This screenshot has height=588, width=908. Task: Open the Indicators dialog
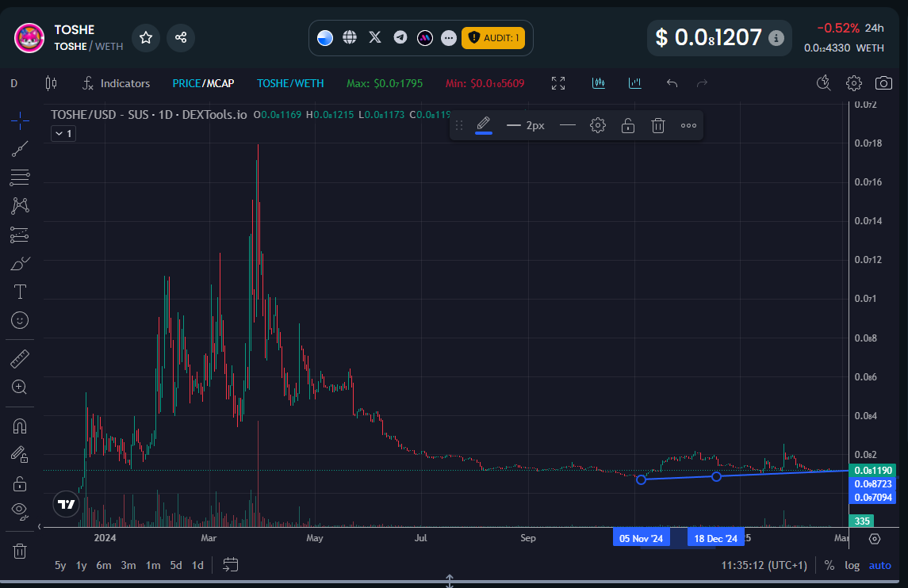(x=116, y=83)
